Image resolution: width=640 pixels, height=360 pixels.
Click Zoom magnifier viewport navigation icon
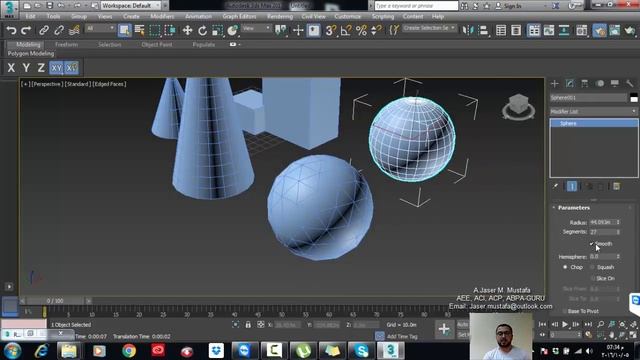pyautogui.click(x=600, y=324)
